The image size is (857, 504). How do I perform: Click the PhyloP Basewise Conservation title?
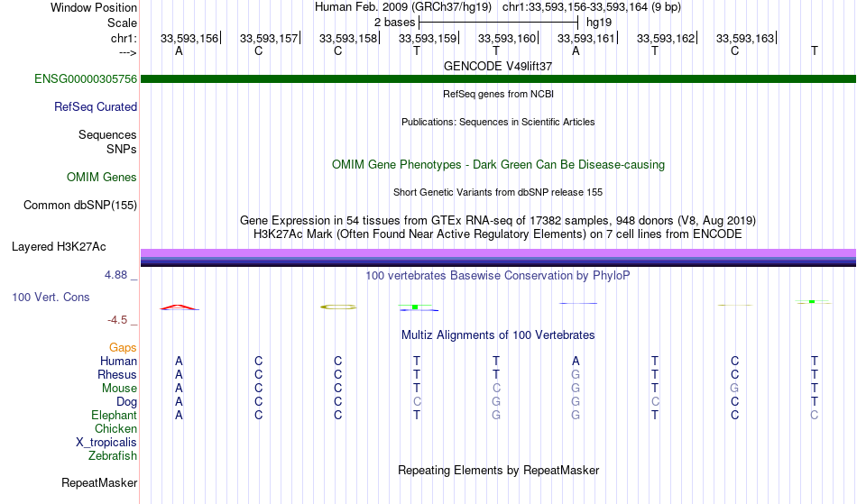click(498, 275)
